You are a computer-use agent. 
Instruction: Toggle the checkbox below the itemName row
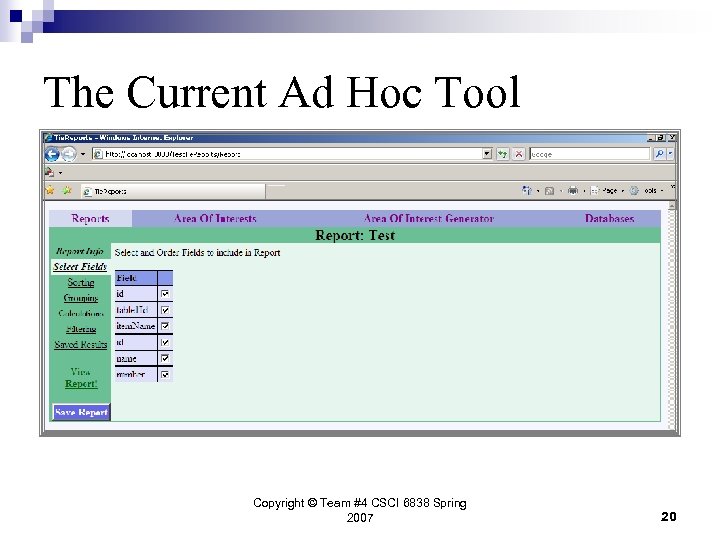click(165, 343)
